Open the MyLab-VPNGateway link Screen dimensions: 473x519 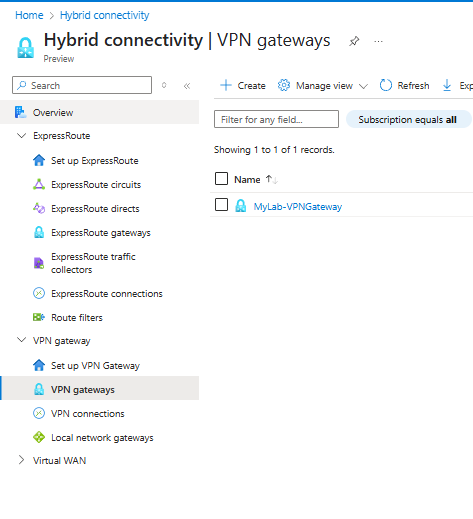(x=298, y=207)
